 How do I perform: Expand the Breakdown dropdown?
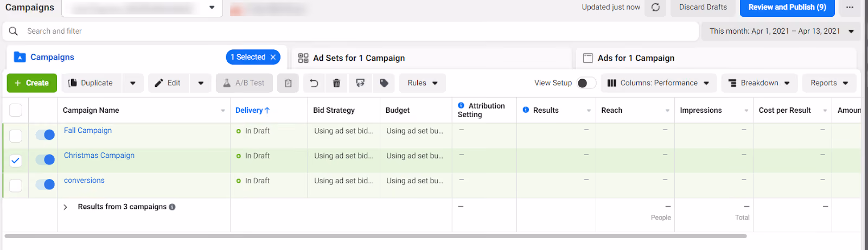click(759, 83)
